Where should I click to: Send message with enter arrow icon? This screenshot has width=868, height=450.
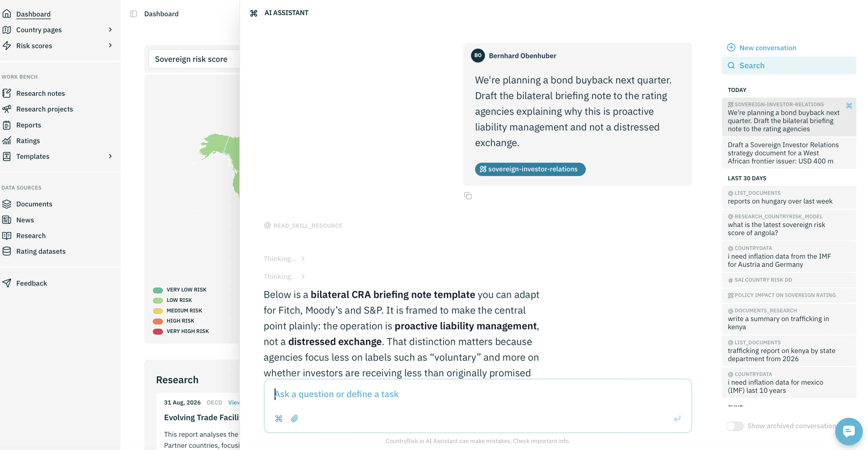677,418
